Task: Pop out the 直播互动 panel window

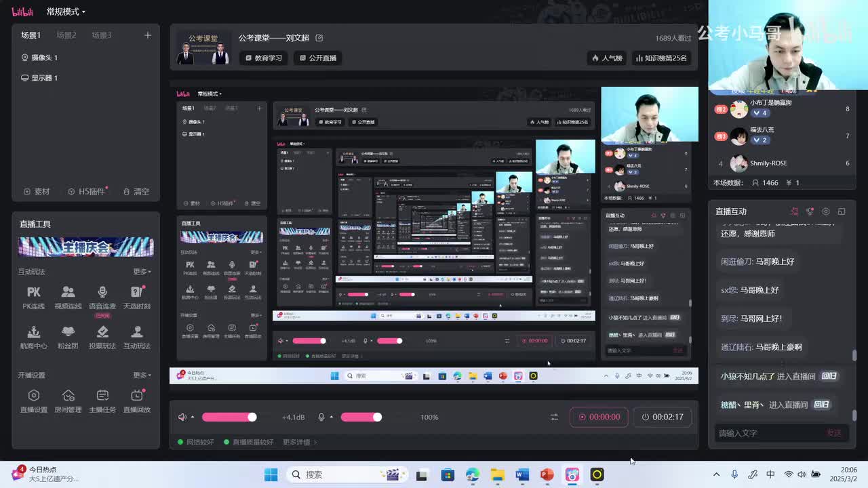Action: [x=842, y=211]
